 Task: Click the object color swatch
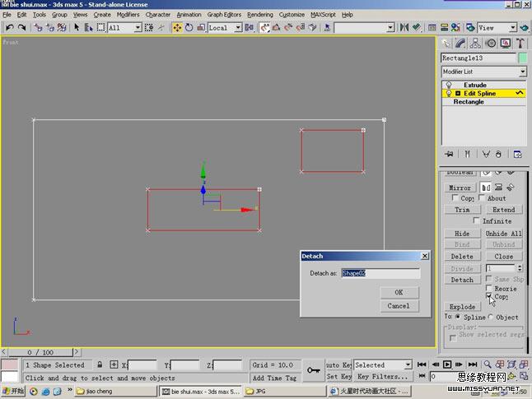pyautogui.click(x=523, y=58)
